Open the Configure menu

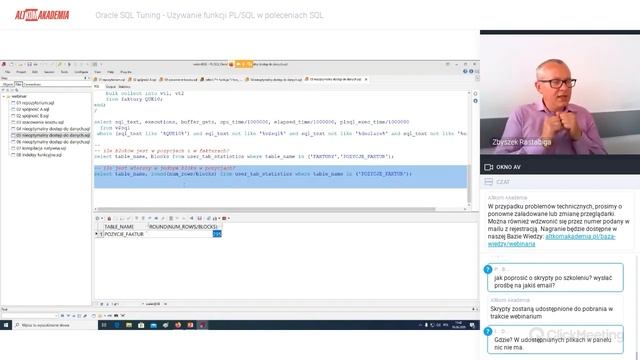(81, 72)
